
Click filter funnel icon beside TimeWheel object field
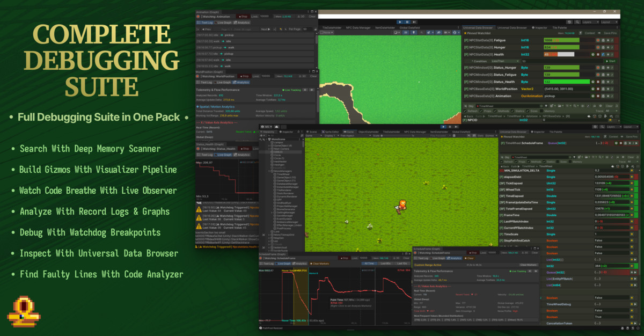click(x=546, y=106)
